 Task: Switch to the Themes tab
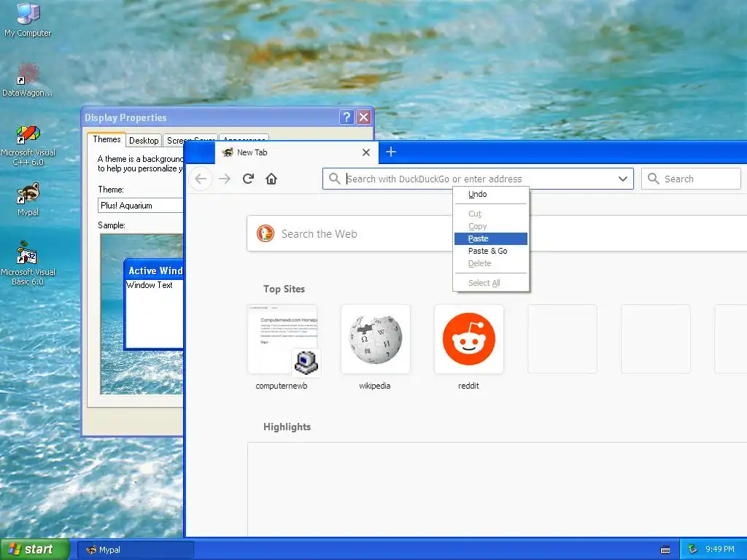tap(107, 139)
